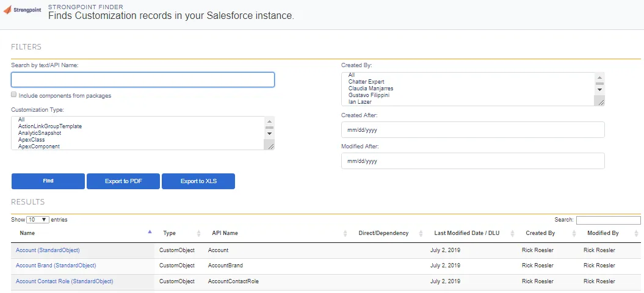Screen dimensions: 644x293
Task: Open the Show entries dropdown
Action: pyautogui.click(x=38, y=220)
